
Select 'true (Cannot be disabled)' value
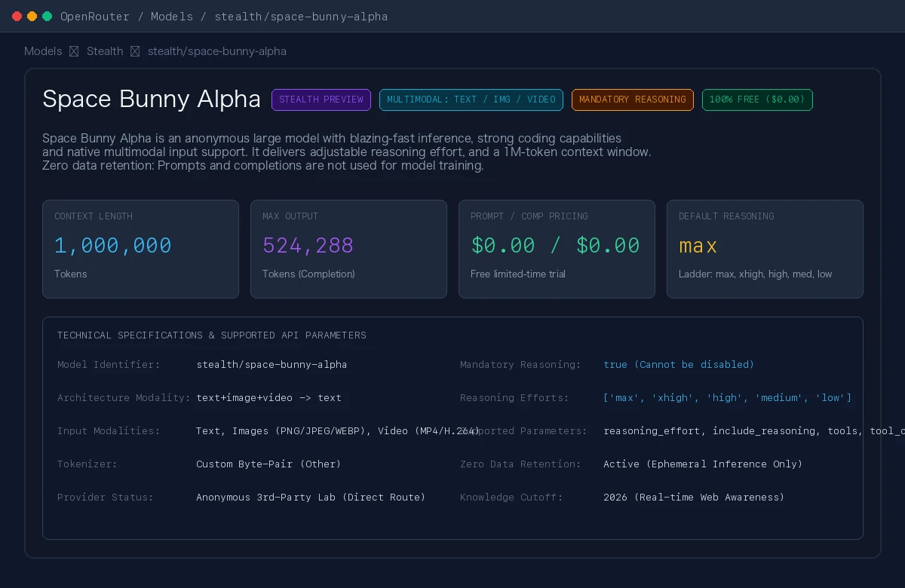[679, 364]
